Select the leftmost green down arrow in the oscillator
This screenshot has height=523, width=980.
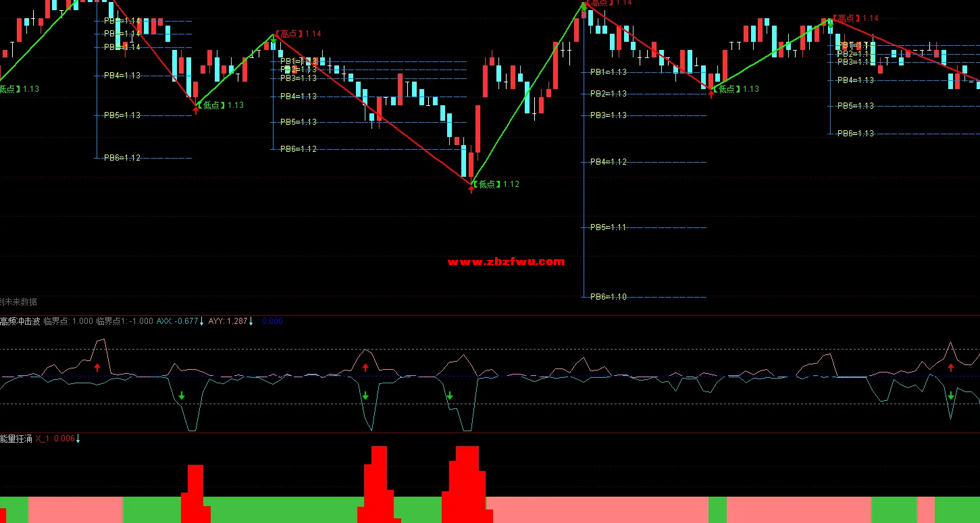pos(182,395)
